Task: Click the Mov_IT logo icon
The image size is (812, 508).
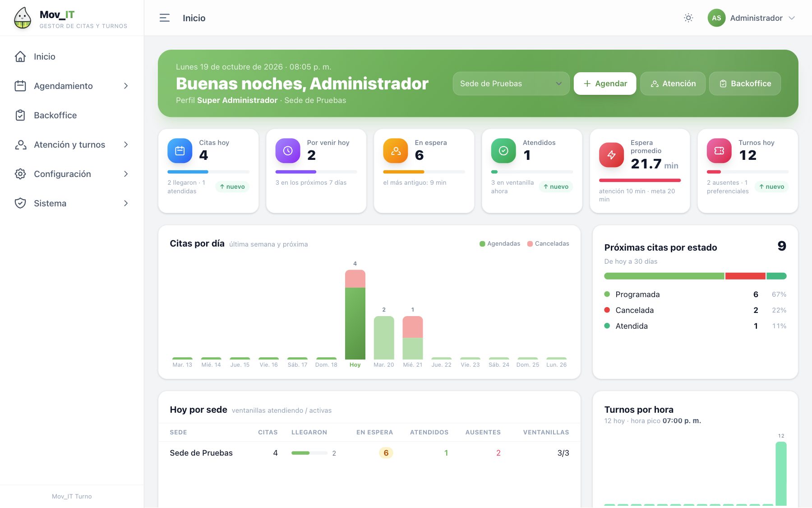Action: coord(22,18)
